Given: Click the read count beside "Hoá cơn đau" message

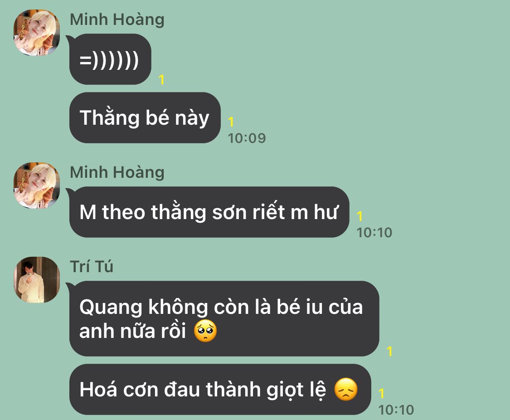Looking at the screenshot, I should (x=382, y=394).
